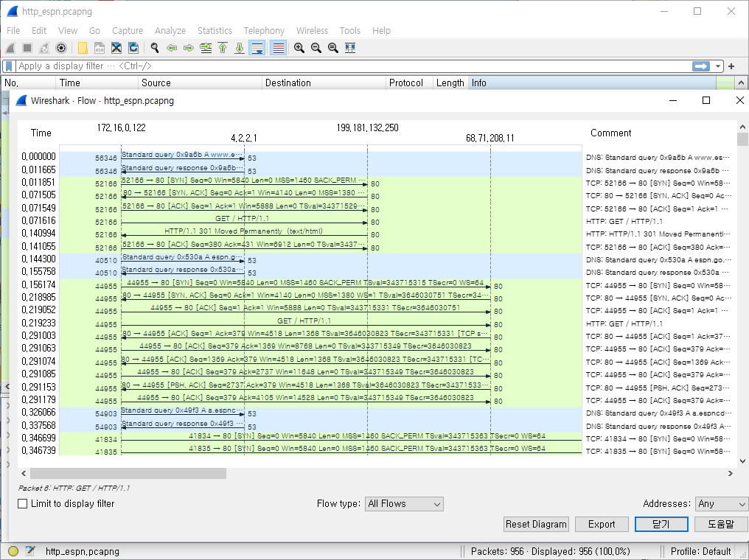Image resolution: width=749 pixels, height=560 pixels.
Task: Click the Resize columns to content icon
Action: (350, 48)
